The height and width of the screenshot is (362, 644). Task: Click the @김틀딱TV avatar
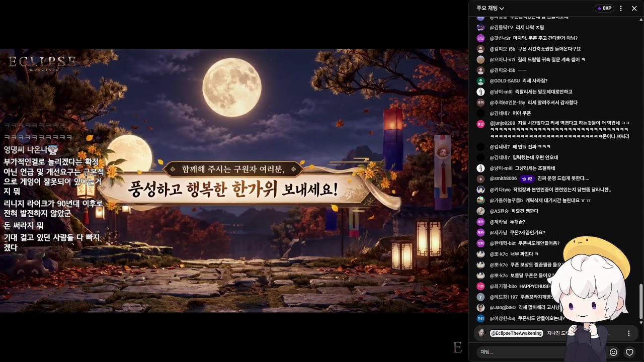coord(480,28)
